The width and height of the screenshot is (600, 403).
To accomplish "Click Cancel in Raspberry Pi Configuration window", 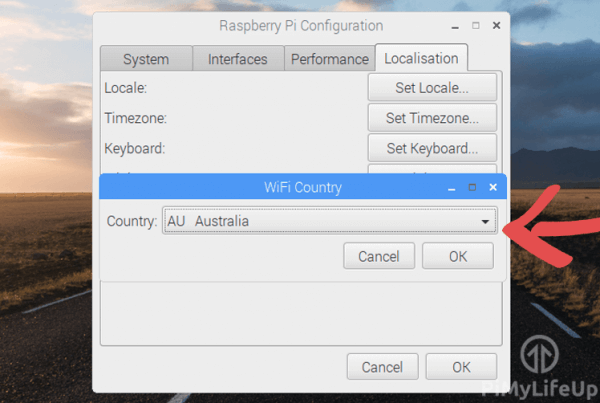I will tap(382, 367).
